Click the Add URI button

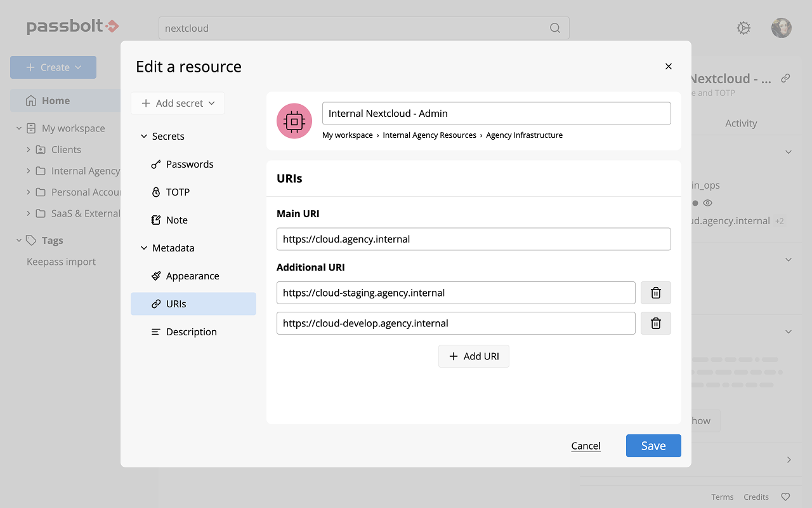474,356
